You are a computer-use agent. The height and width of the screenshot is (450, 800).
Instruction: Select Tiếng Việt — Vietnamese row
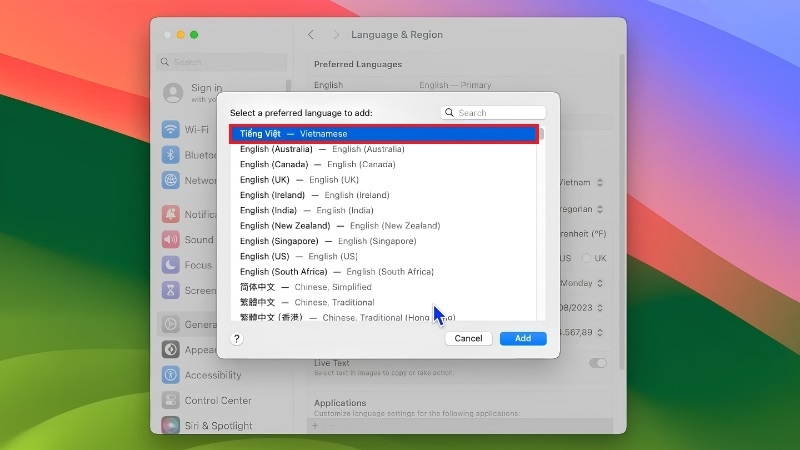(x=384, y=134)
